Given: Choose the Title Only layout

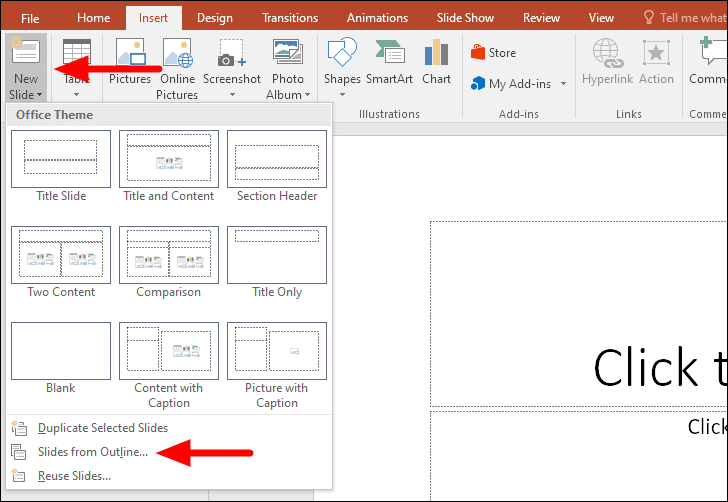Looking at the screenshot, I should coord(277,255).
